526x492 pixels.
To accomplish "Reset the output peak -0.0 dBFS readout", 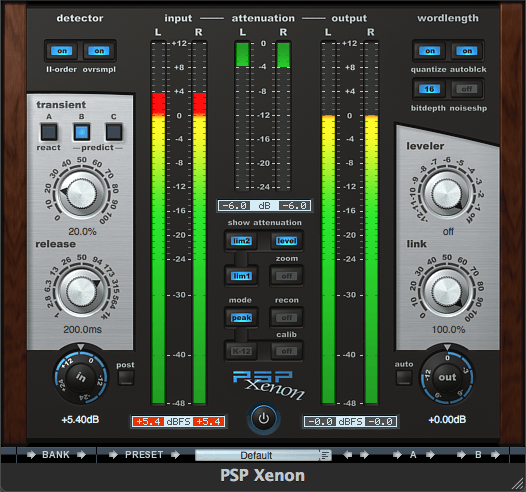I will click(x=350, y=421).
